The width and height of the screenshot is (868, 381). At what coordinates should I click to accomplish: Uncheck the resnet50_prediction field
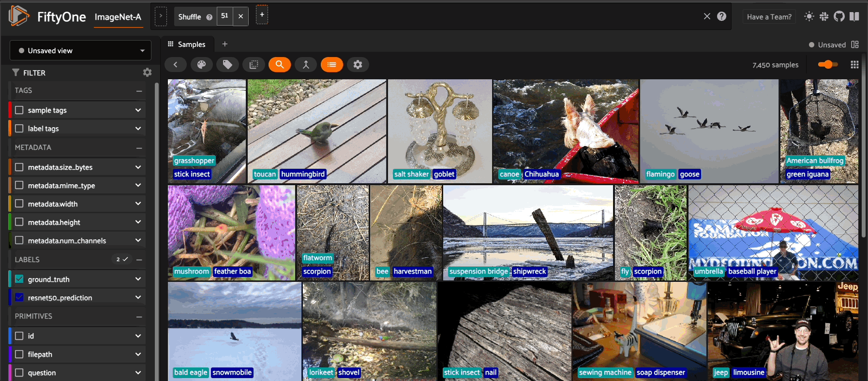click(x=19, y=297)
